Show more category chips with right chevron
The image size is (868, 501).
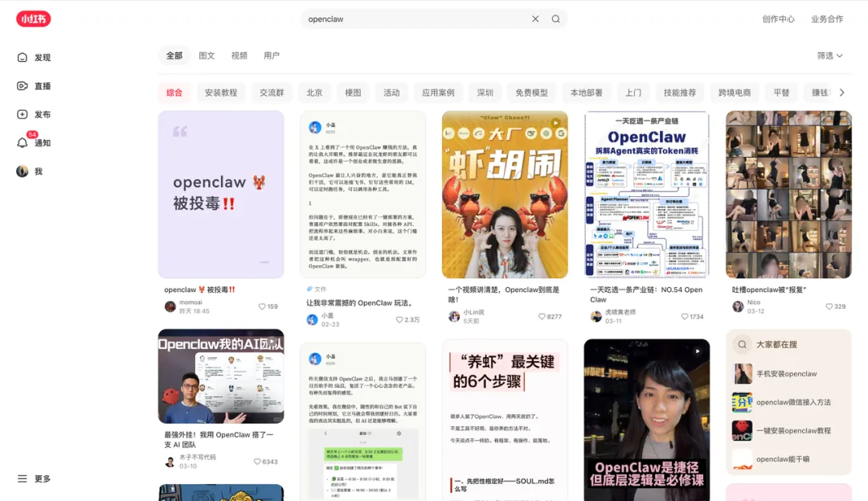click(x=842, y=92)
